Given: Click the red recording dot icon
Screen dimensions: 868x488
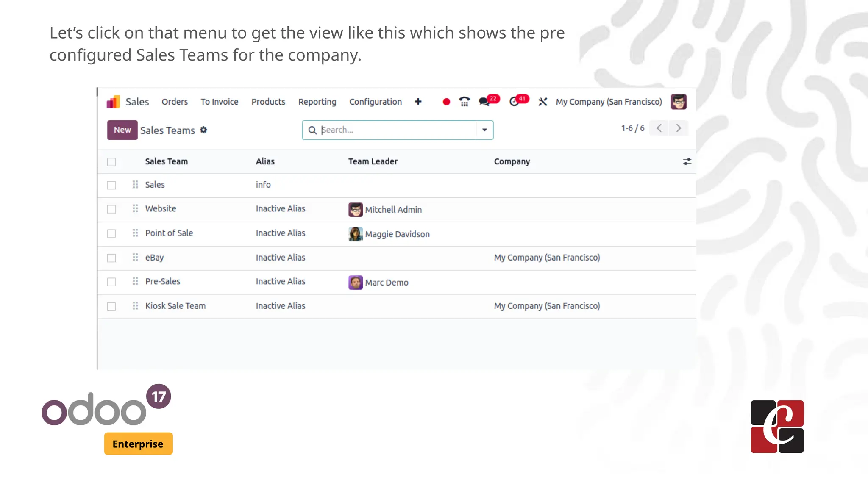Looking at the screenshot, I should click(446, 102).
